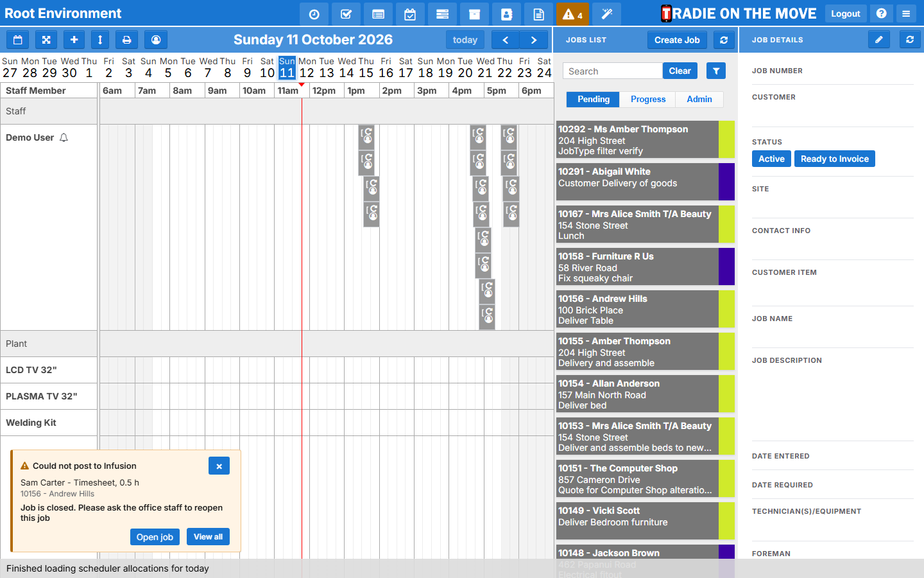Switch to the Pending jobs tab

click(594, 100)
